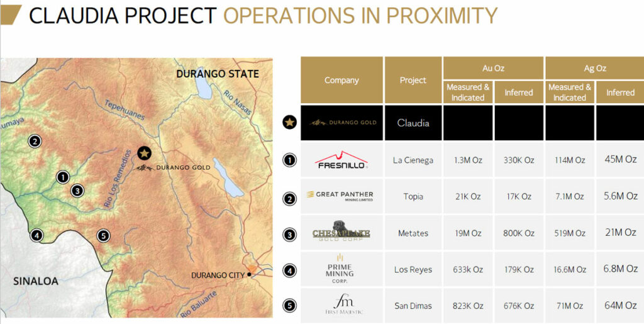Click the Prime Mining Corp logo
Viewport: 644px width, 324px height.
340,269
